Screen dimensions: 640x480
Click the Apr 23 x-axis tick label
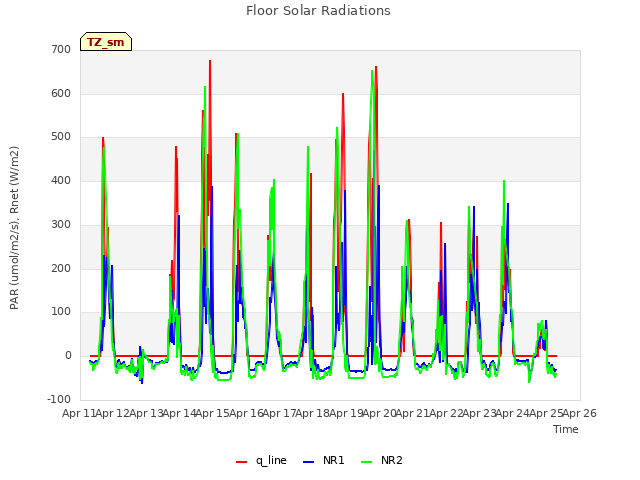point(479,413)
